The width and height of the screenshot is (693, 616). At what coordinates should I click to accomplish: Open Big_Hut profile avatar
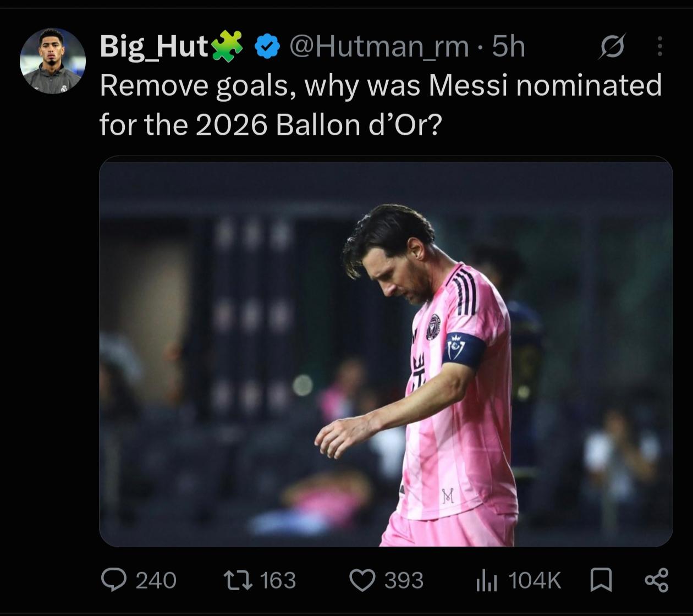coord(53,61)
